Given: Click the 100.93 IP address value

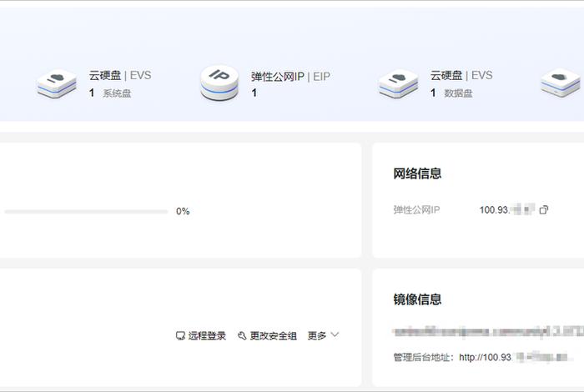Looking at the screenshot, I should pyautogui.click(x=507, y=210).
